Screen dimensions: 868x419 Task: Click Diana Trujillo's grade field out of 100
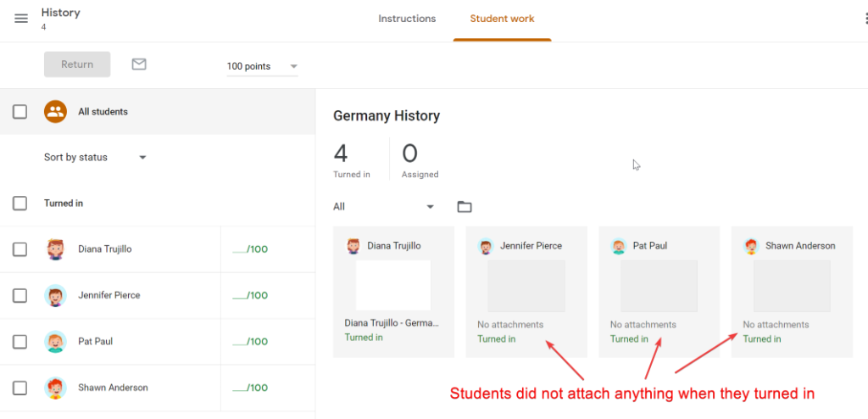250,249
